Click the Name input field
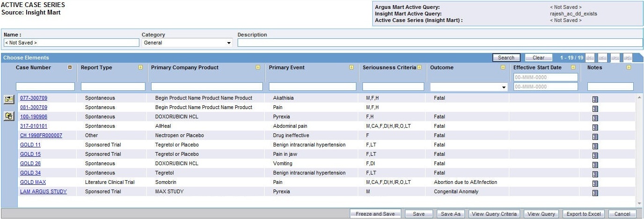 (x=71, y=43)
